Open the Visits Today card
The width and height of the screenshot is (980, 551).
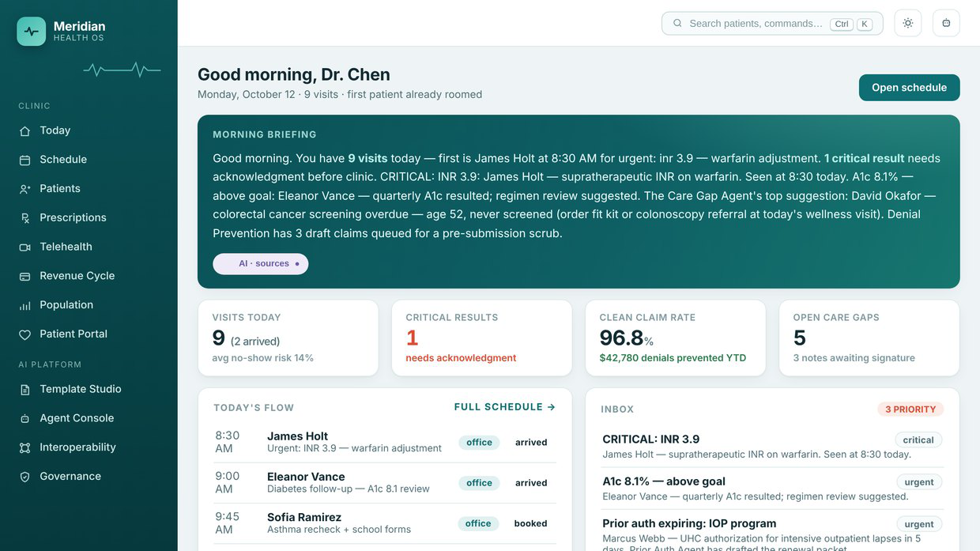288,338
